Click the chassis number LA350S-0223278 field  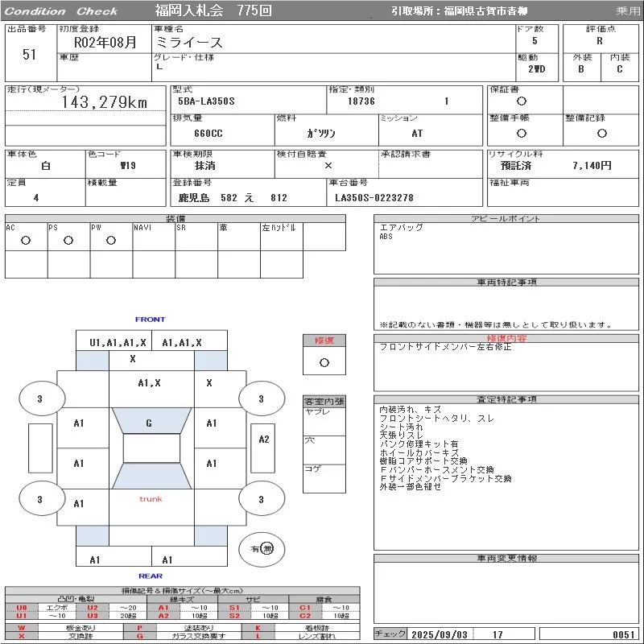coord(374,198)
